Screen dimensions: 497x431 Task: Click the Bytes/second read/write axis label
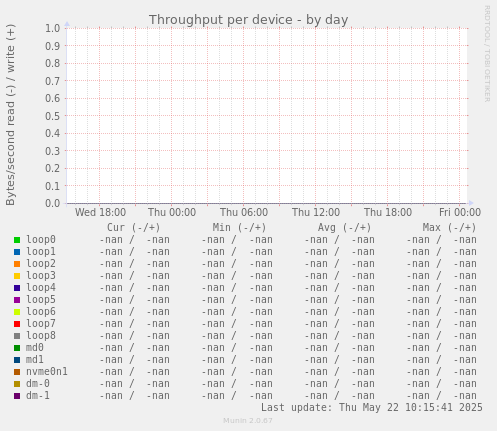[10, 115]
